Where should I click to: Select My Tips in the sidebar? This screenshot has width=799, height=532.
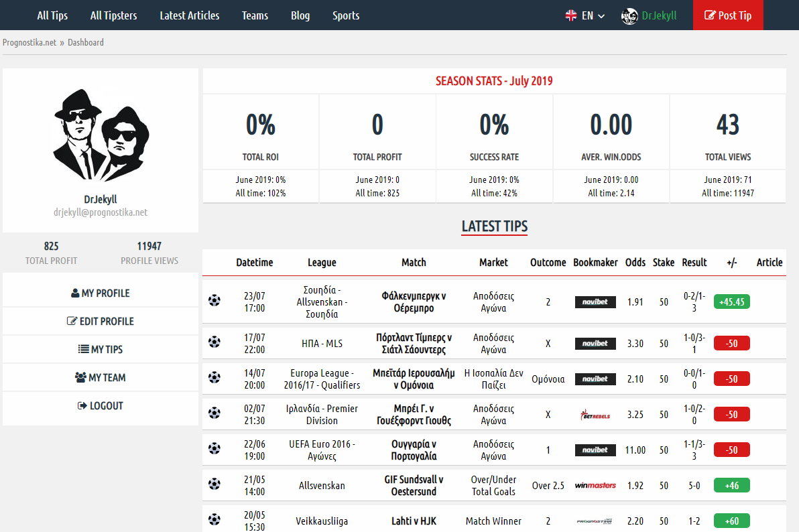101,349
